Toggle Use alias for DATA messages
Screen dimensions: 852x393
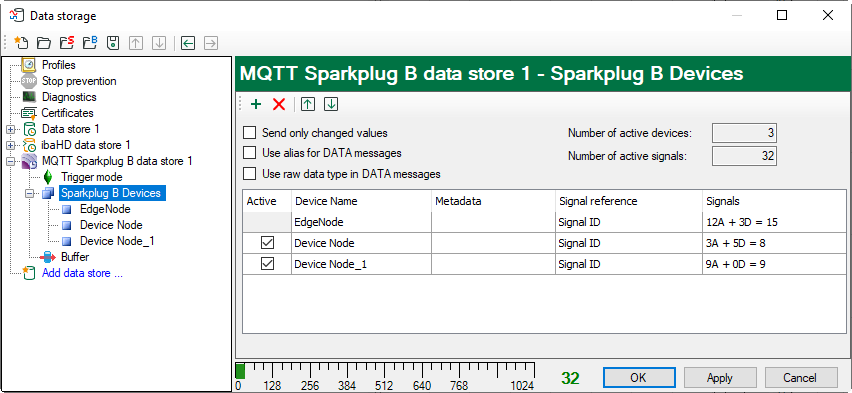tap(249, 153)
